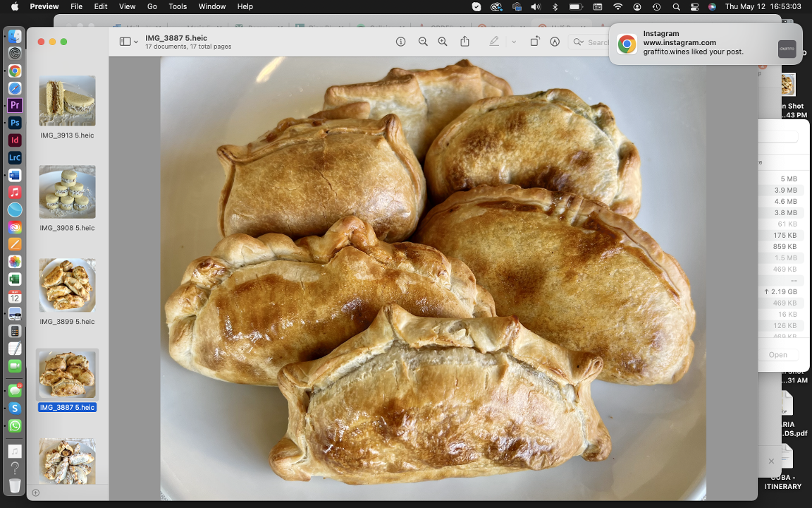Screen dimensions: 812x508
Task: Open the Wi-Fi menu bar status
Action: 617,6
